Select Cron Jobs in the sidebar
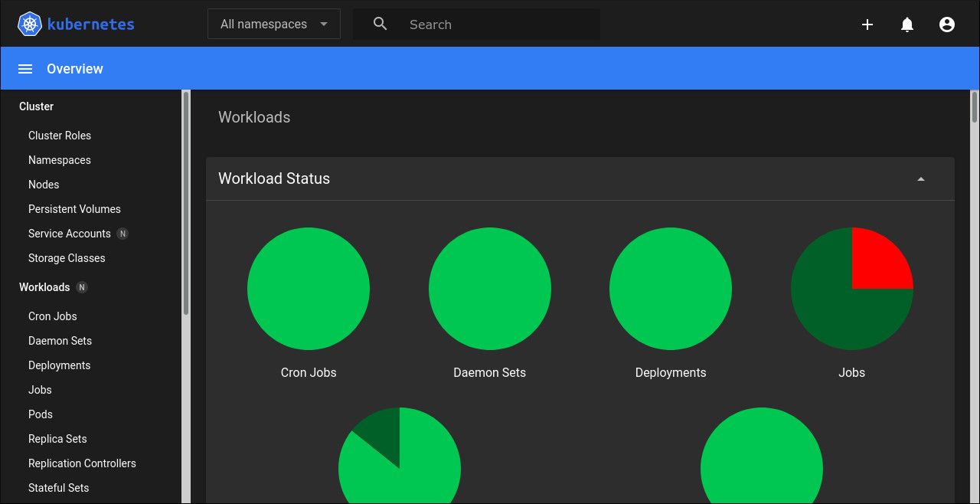 pos(52,316)
